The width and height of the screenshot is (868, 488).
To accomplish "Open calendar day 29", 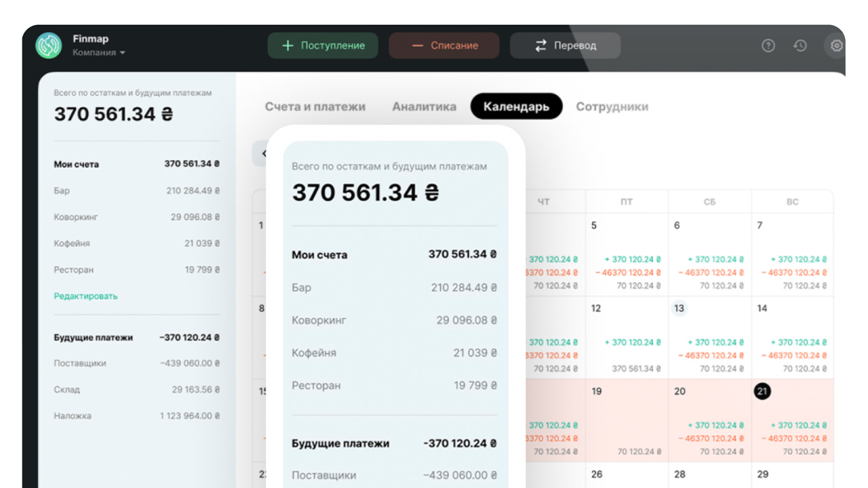I will (x=762, y=474).
